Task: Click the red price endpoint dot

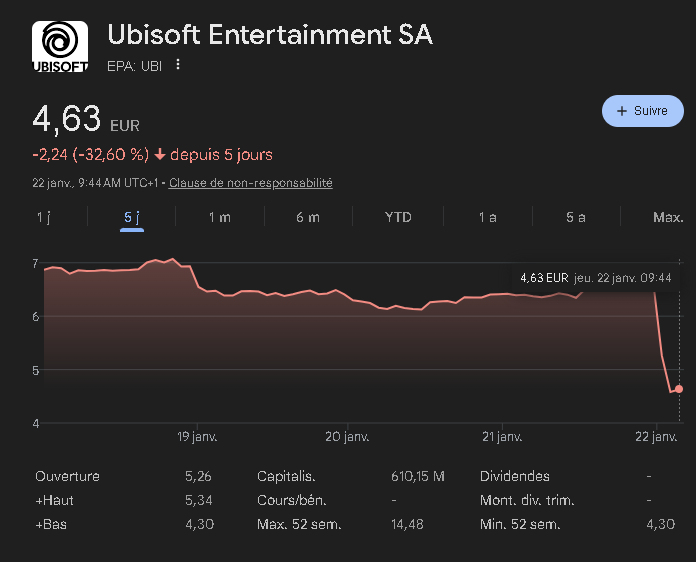Action: pos(679,389)
